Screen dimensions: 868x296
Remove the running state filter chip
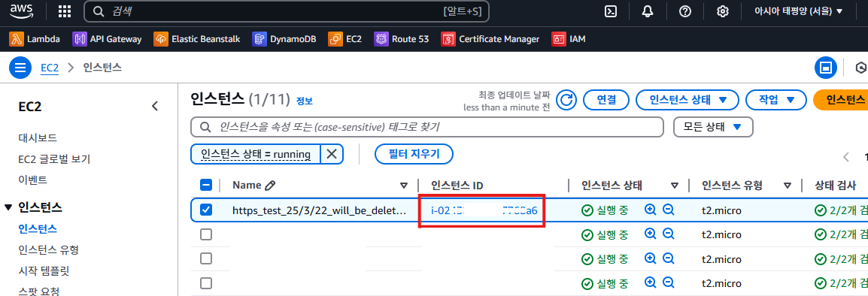tap(332, 154)
